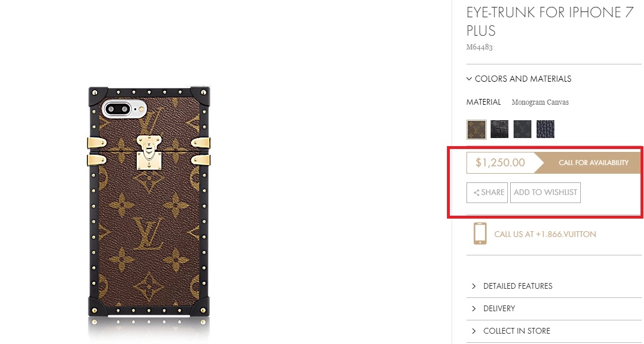
Task: Expand the Detailed Features section
Action: 554,286
